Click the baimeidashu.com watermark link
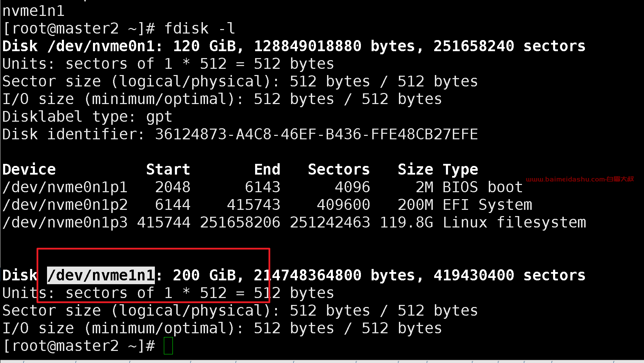Screen dimensions: 644x363 click(580, 179)
